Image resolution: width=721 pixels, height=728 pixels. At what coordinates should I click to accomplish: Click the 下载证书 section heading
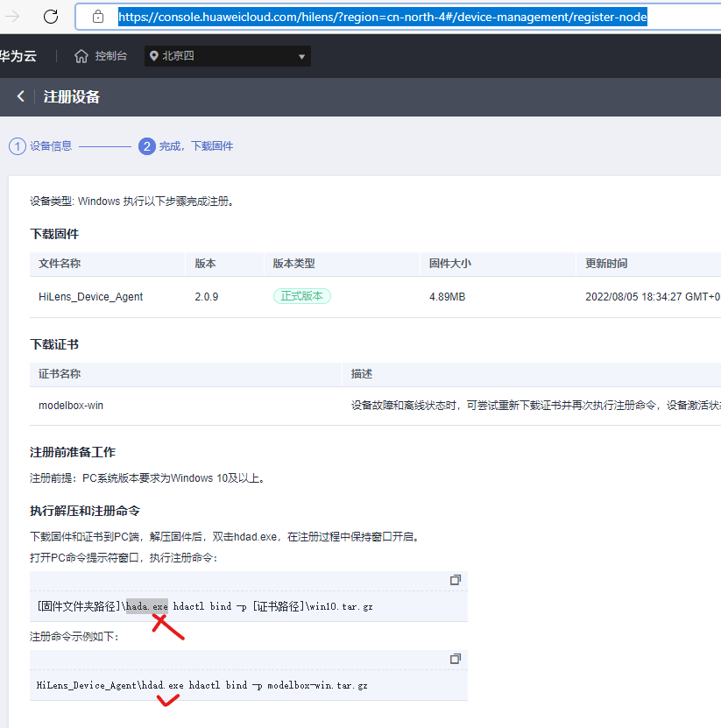(54, 344)
